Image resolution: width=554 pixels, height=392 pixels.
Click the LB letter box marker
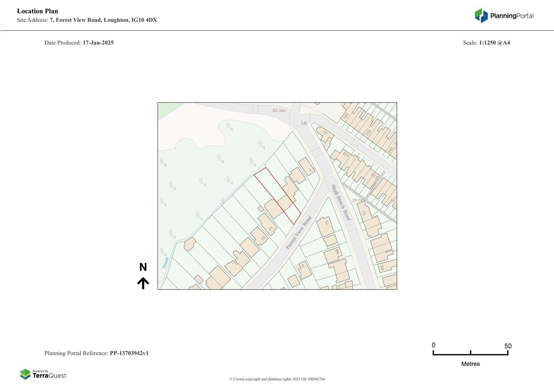click(304, 123)
